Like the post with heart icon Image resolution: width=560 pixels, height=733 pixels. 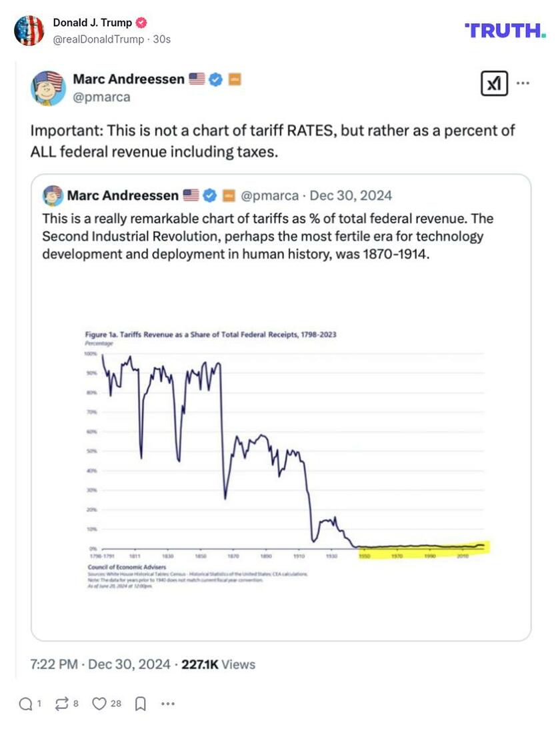click(99, 704)
